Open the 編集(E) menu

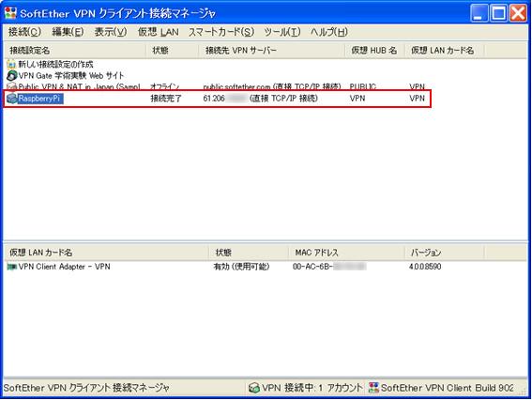tap(68, 32)
